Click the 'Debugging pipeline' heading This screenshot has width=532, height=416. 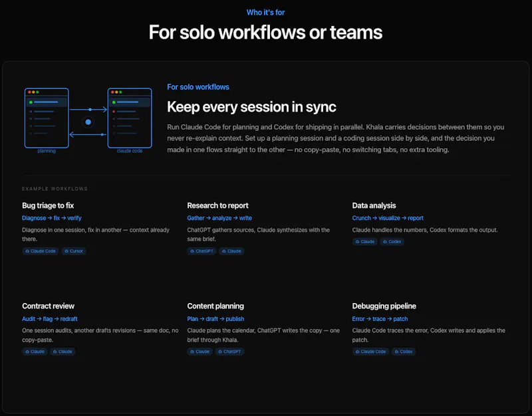click(x=384, y=306)
